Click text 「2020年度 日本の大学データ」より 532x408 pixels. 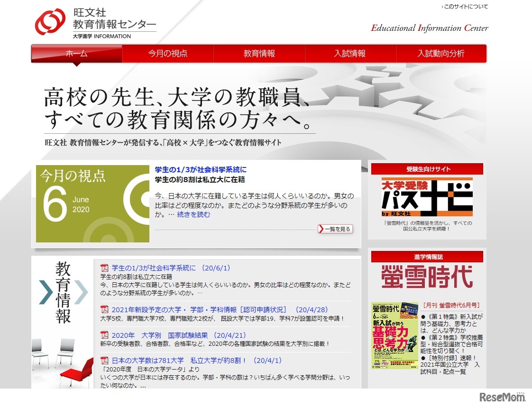pos(150,369)
